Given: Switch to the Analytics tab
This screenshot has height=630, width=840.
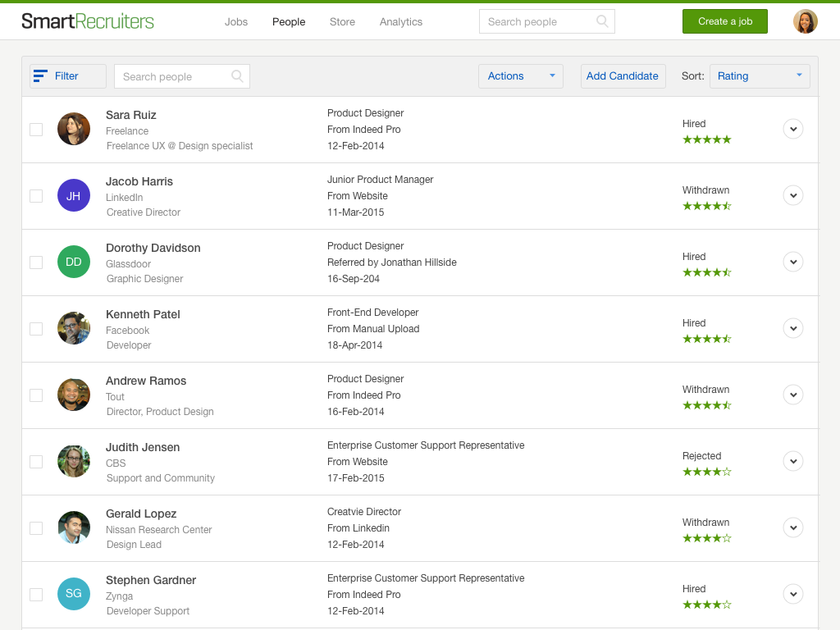Looking at the screenshot, I should (x=401, y=22).
